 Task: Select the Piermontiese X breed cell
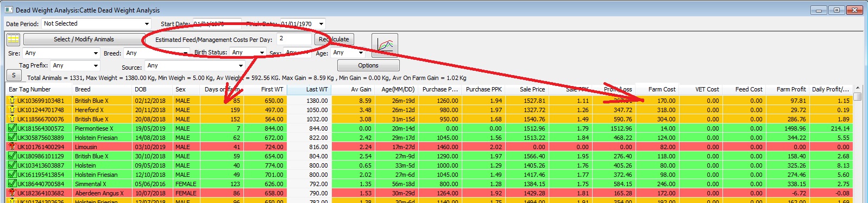click(102, 128)
